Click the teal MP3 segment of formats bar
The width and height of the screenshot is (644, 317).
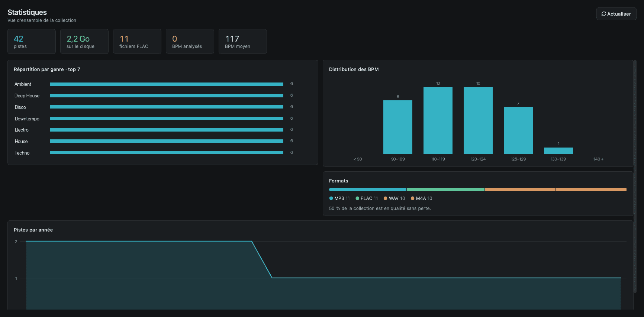[368, 190]
